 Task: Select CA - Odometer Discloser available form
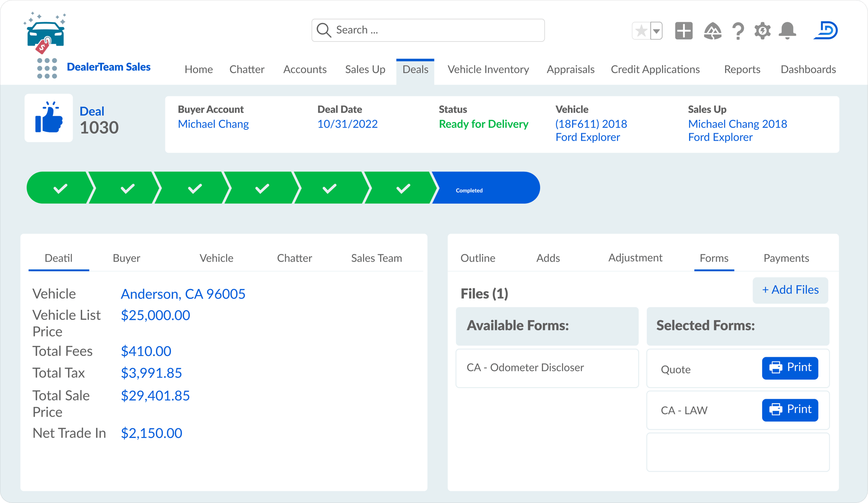(547, 368)
